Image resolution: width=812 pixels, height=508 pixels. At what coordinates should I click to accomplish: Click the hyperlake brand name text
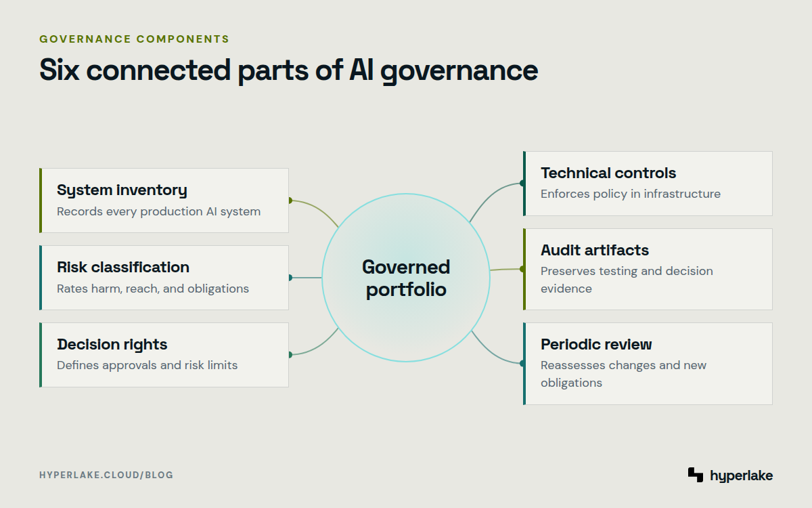tap(742, 475)
